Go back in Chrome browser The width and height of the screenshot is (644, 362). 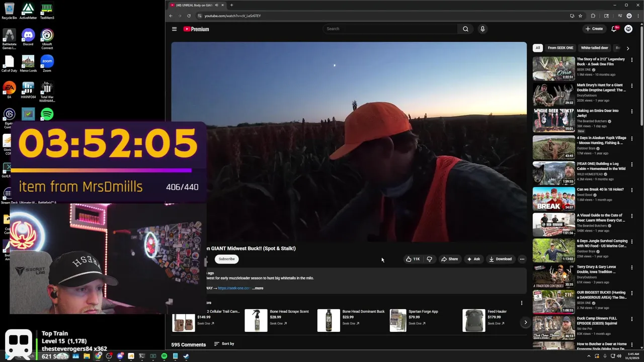[x=171, y=16]
